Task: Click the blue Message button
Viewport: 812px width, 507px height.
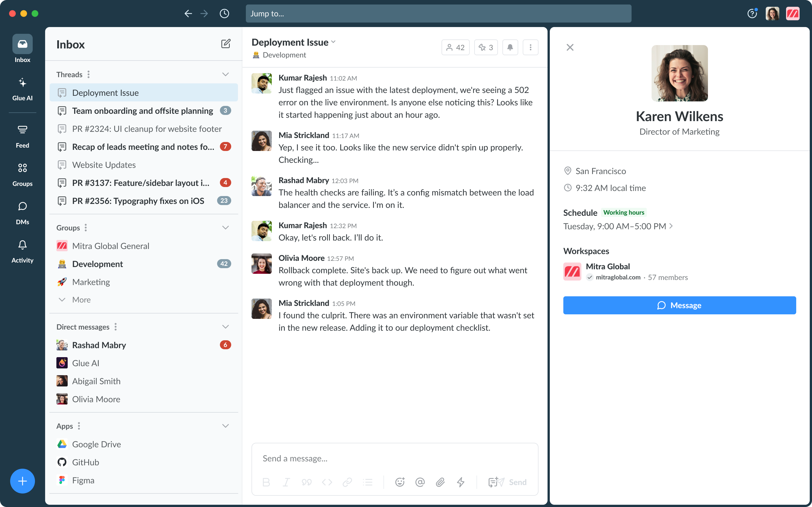Action: [x=679, y=305]
